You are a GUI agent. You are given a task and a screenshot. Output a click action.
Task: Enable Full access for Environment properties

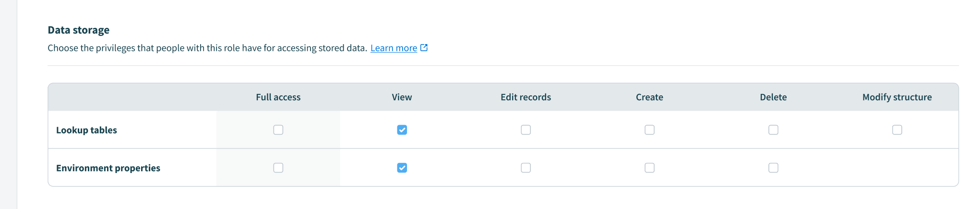pyautogui.click(x=278, y=168)
